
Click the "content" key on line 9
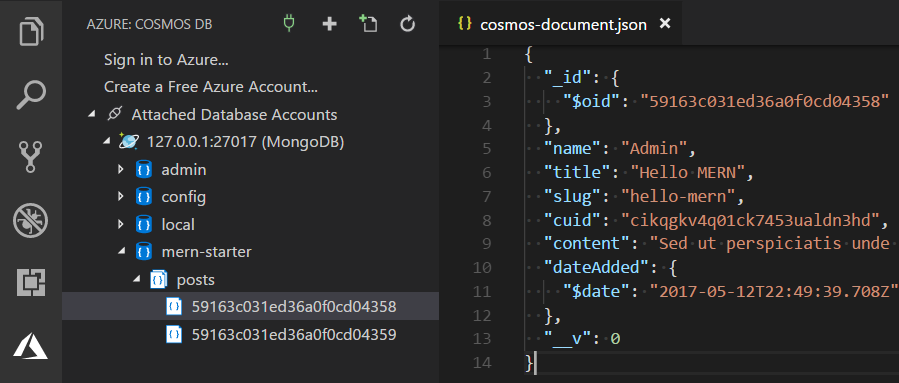click(x=587, y=244)
